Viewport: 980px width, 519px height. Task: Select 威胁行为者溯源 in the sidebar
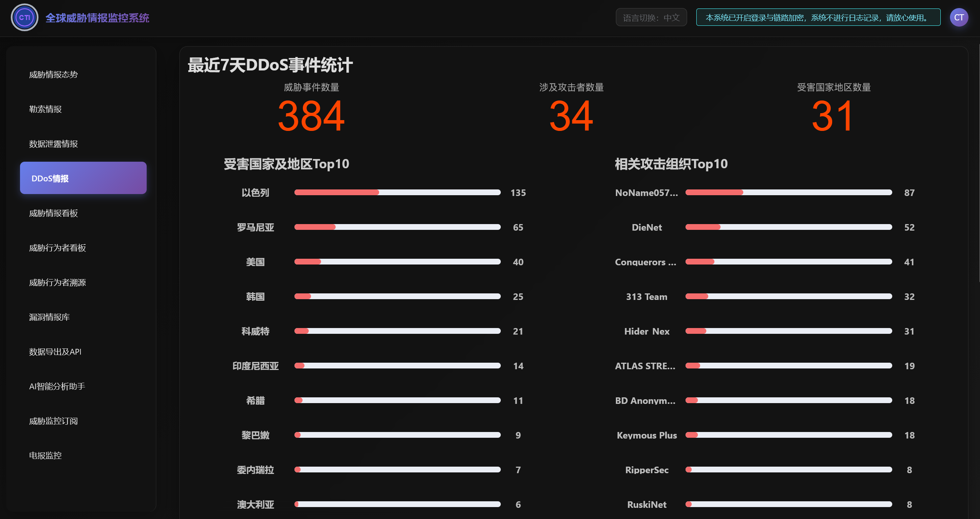[x=57, y=283]
